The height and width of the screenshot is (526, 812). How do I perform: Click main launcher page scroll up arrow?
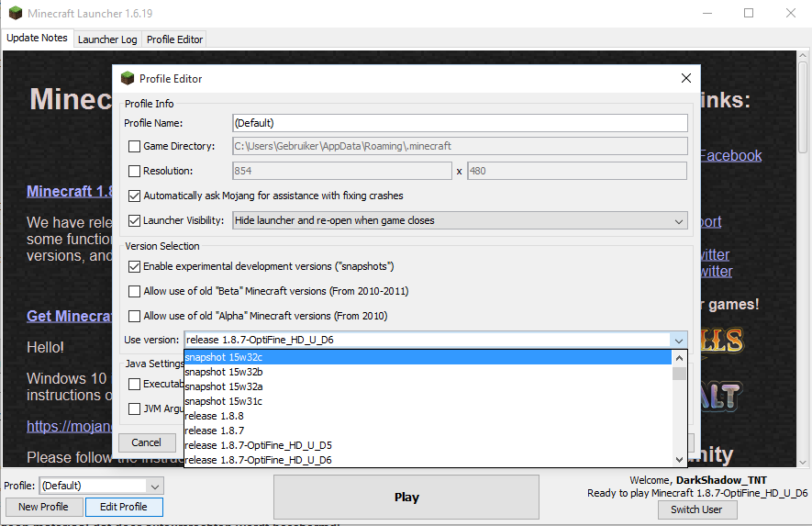[x=803, y=55]
